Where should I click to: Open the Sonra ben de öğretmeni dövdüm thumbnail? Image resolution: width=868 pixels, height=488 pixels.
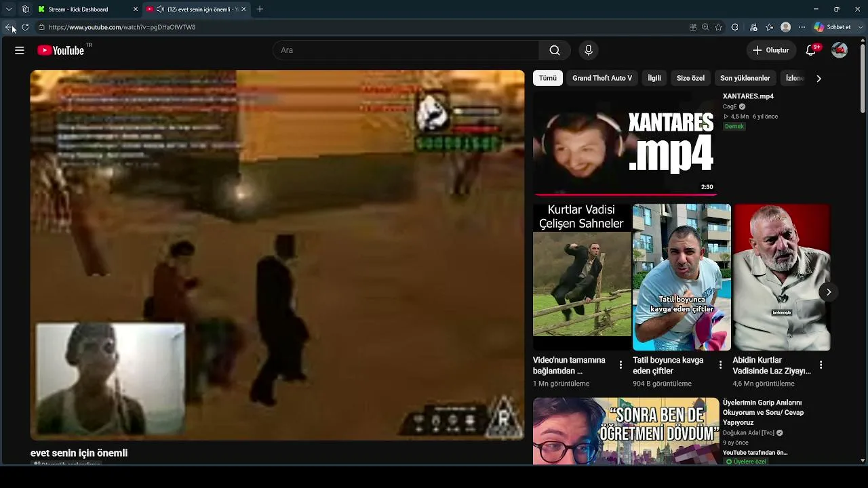click(625, 431)
